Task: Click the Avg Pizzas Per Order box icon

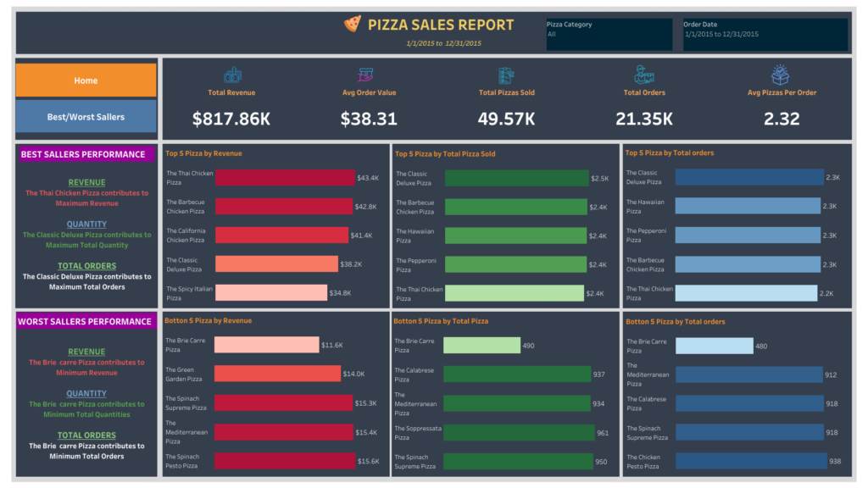Action: tap(781, 75)
